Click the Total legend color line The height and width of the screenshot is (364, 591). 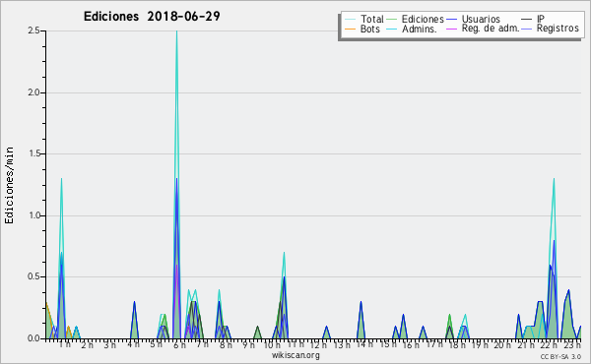[350, 20]
